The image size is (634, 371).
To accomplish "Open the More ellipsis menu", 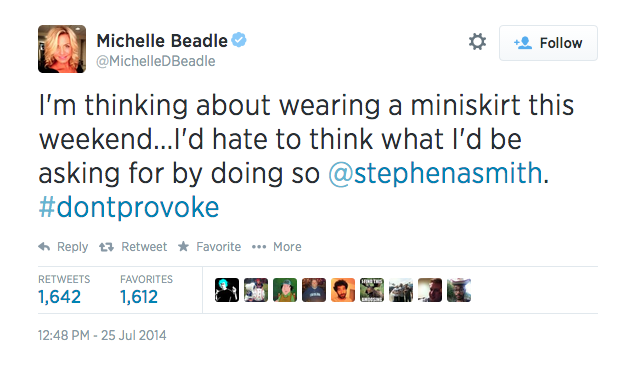I will 259,247.
